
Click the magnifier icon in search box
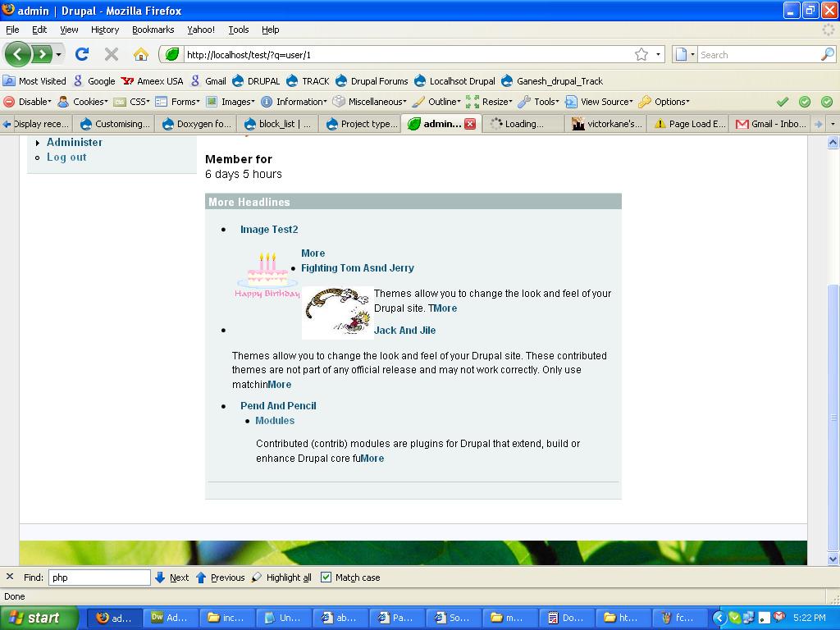827,54
